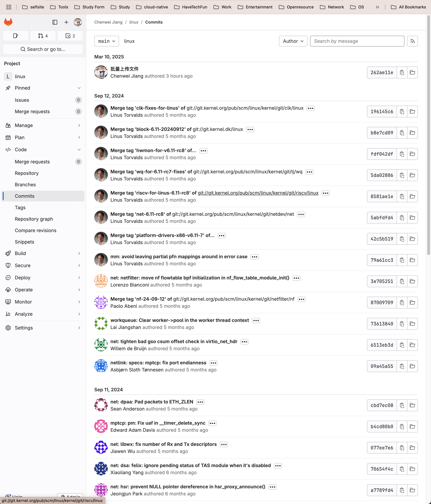Image resolution: width=431 pixels, height=504 pixels.
Task: Open the main branch dropdown
Action: [x=106, y=41]
